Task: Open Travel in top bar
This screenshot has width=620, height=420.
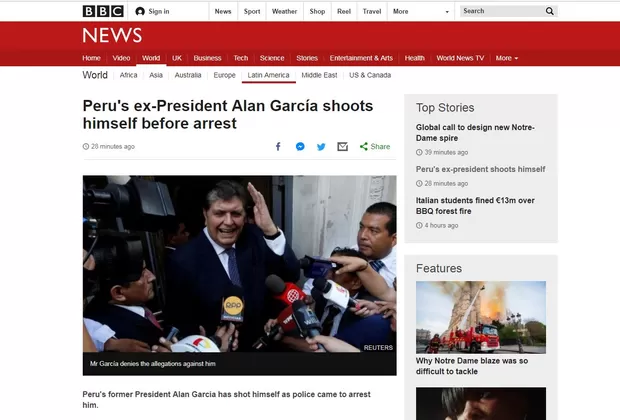Action: pos(372,11)
